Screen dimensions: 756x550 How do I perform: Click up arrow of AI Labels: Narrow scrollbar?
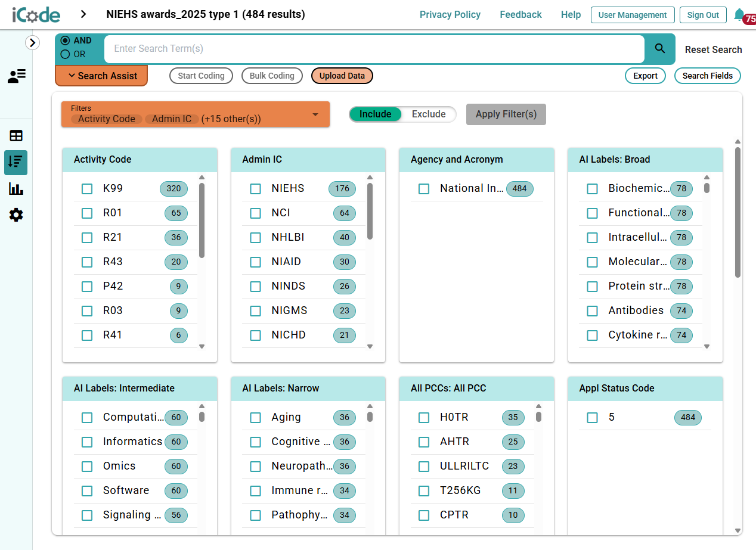tap(370, 406)
